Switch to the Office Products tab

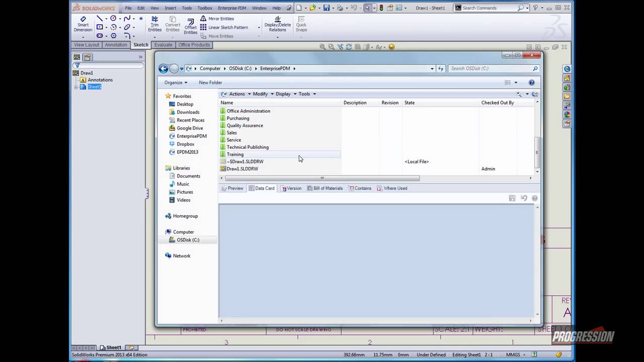[x=194, y=45]
